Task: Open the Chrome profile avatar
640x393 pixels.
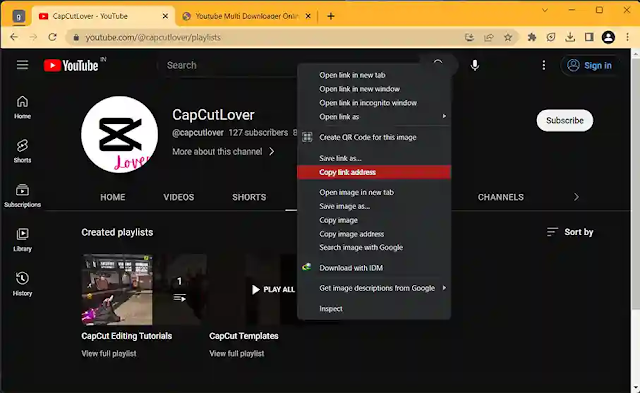Action: [x=608, y=38]
